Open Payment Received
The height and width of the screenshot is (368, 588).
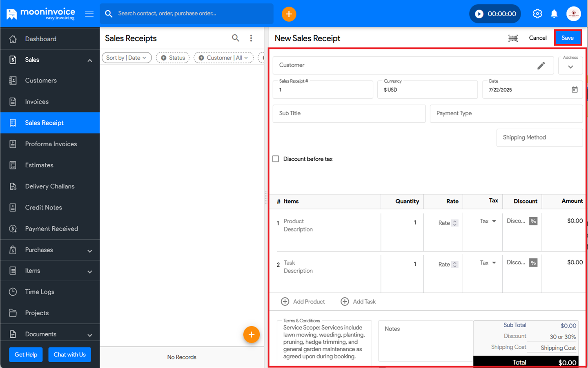pos(50,229)
